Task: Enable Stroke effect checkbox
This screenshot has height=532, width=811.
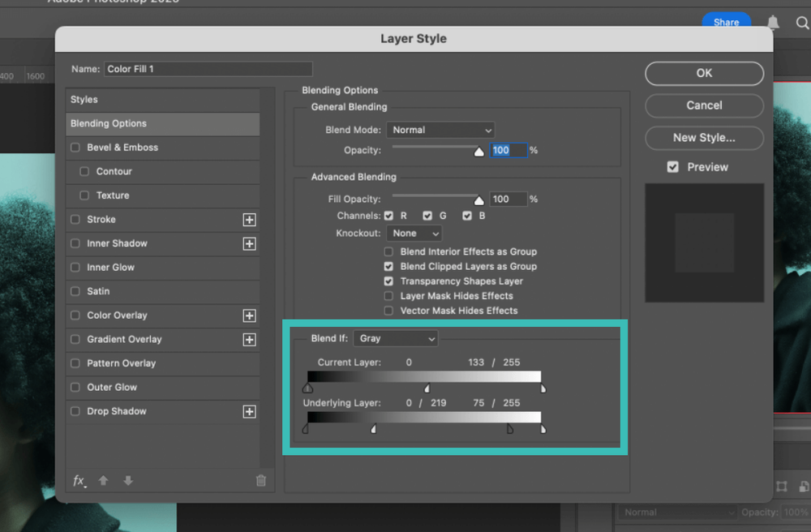Action: [75, 219]
